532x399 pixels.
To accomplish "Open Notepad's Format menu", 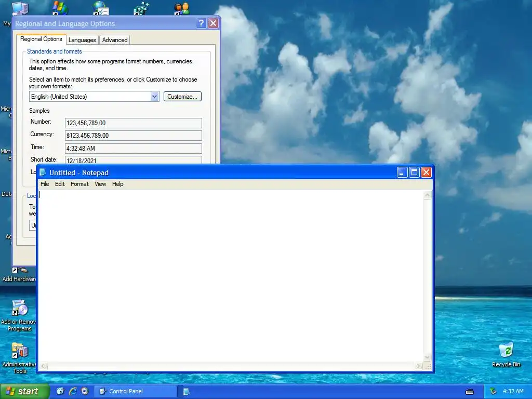I will 79,184.
